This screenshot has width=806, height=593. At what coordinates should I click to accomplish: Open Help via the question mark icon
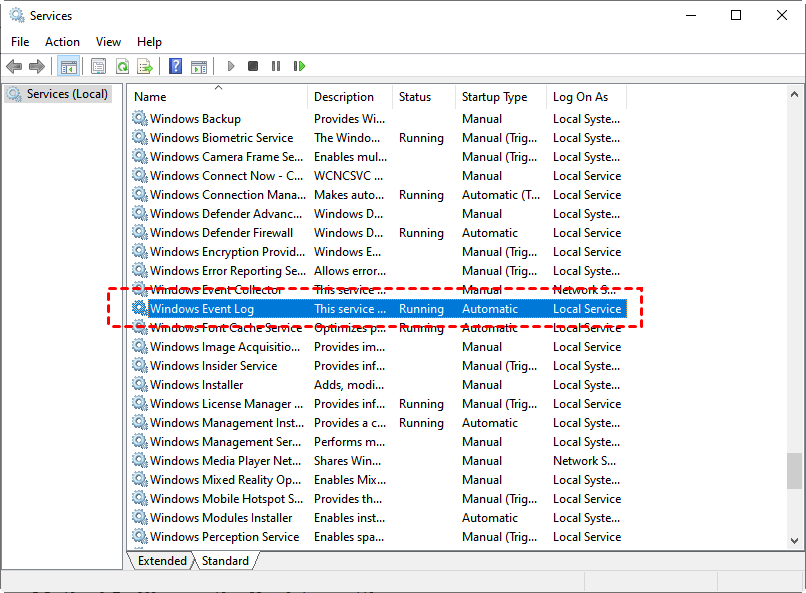click(x=175, y=66)
